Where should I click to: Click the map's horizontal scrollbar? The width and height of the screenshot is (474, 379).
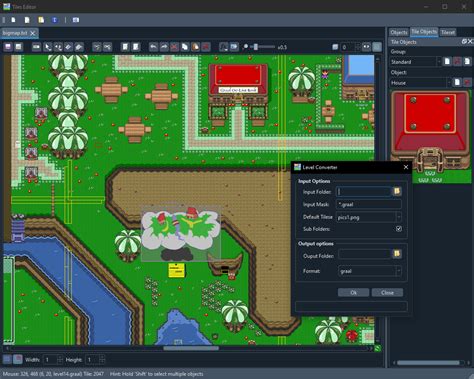pyautogui.click(x=191, y=348)
